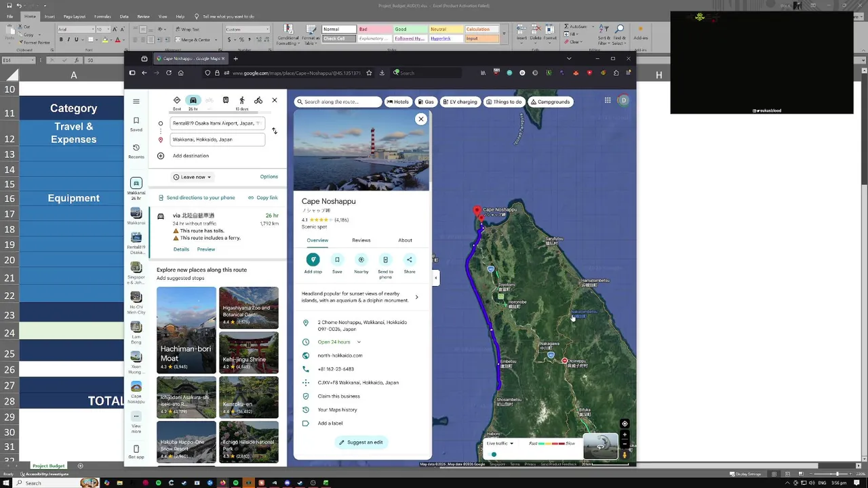868x488 pixels.
Task: Select the Transit travel mode icon
Action: point(226,100)
